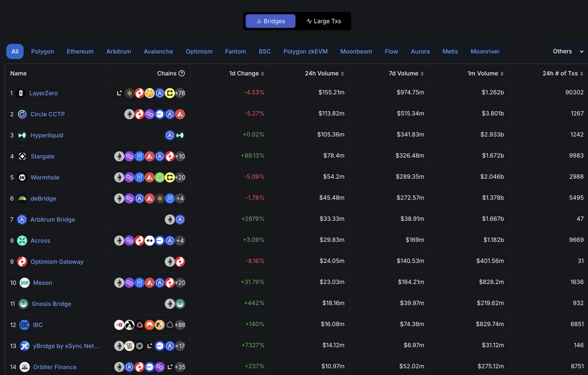Filter bridges by Polygon
The width and height of the screenshot is (588, 375).
coord(43,51)
